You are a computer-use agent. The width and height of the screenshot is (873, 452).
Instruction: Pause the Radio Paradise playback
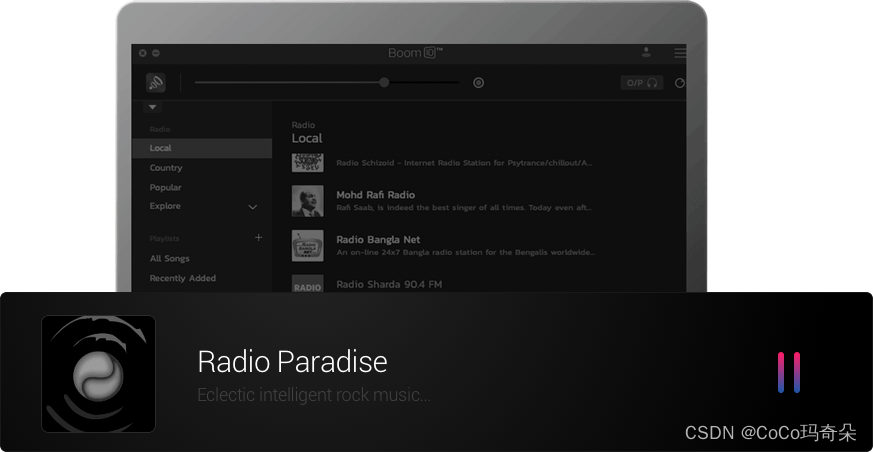(789, 372)
